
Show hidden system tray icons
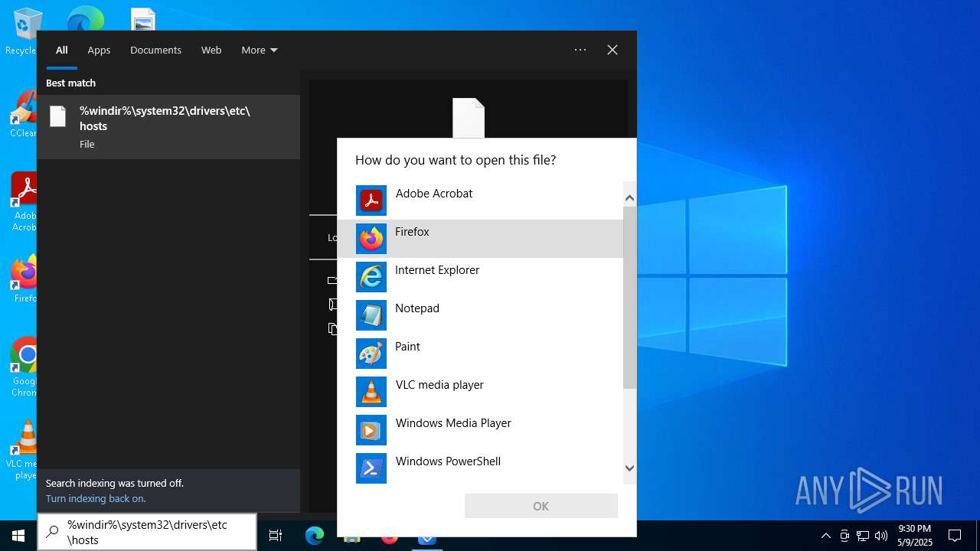825,536
